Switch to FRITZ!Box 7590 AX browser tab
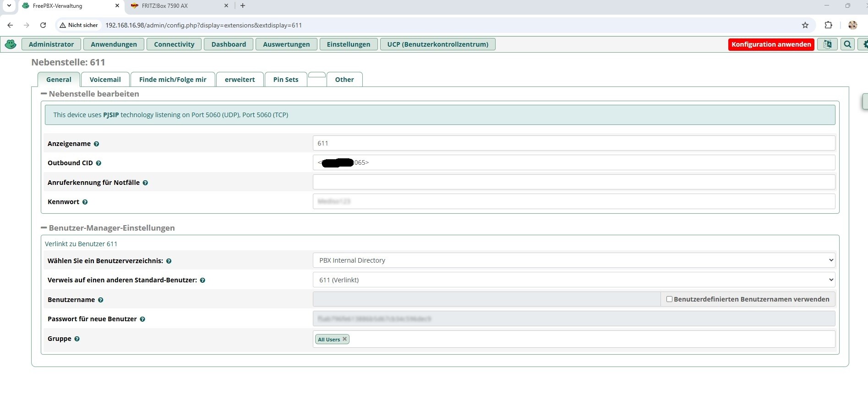868x394 pixels. pyautogui.click(x=165, y=6)
